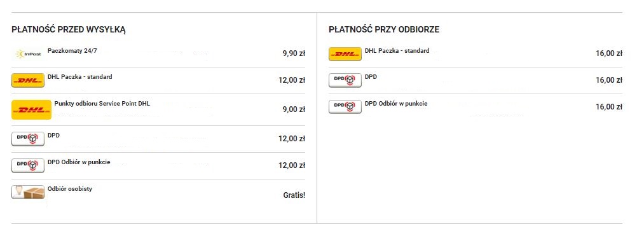644x238 pixels.
Task: Click the DPD logo for cash-on-delivery DPD
Action: click(345, 81)
